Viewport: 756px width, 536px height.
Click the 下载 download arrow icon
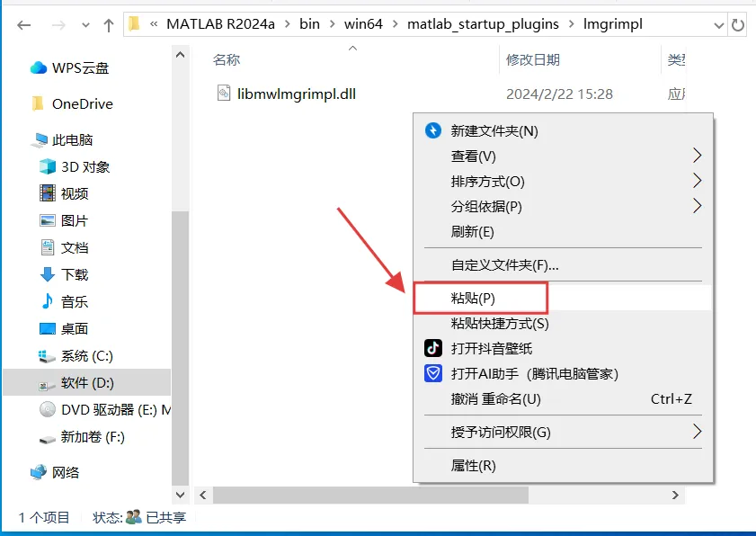48,274
